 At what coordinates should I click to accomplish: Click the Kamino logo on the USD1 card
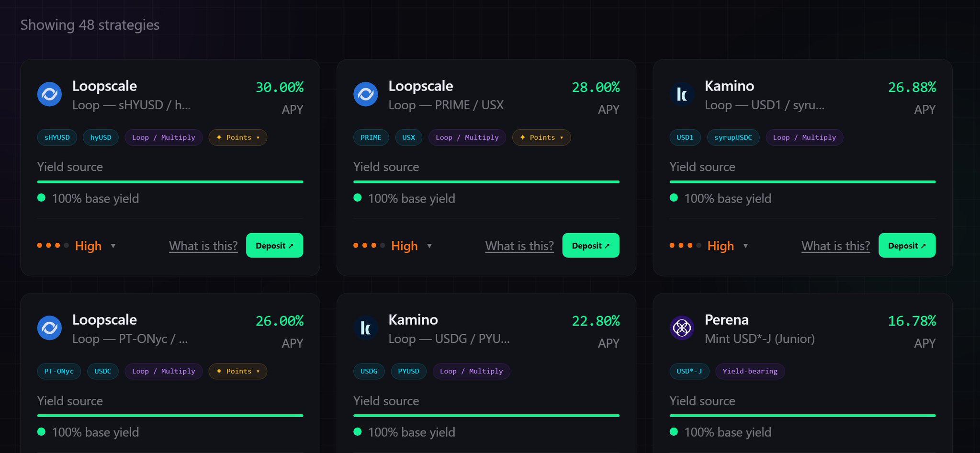click(682, 94)
